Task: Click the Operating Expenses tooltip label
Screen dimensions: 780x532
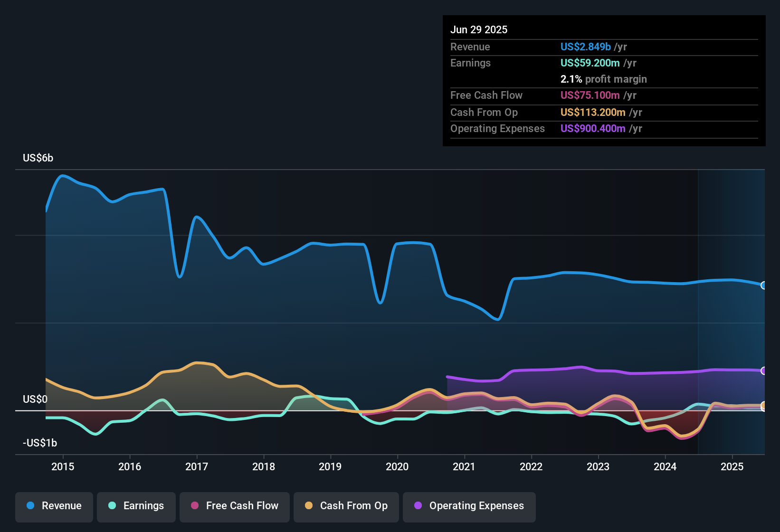Action: coord(497,128)
